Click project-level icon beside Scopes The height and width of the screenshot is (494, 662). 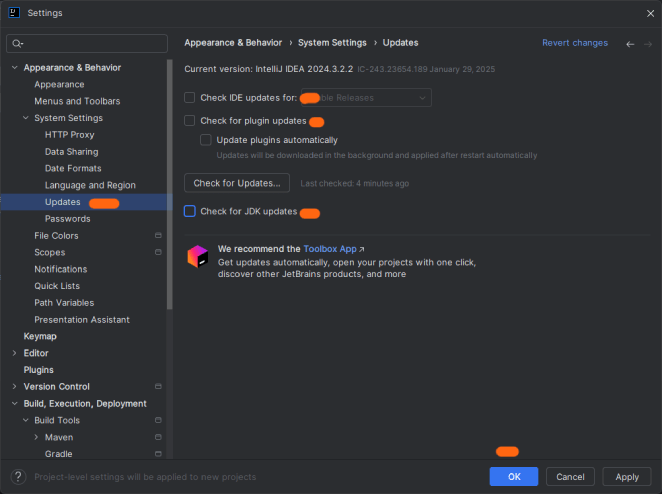coord(158,253)
